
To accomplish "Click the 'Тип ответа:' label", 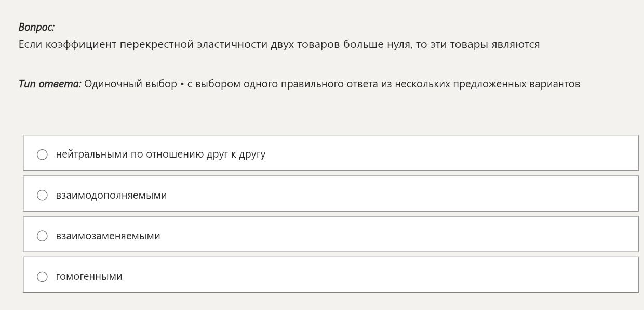I will (x=50, y=84).
